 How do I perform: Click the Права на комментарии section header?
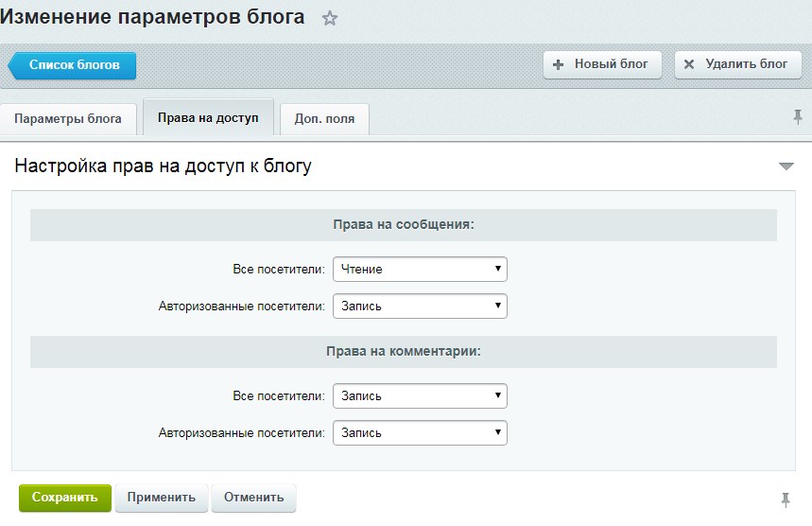pos(404,351)
